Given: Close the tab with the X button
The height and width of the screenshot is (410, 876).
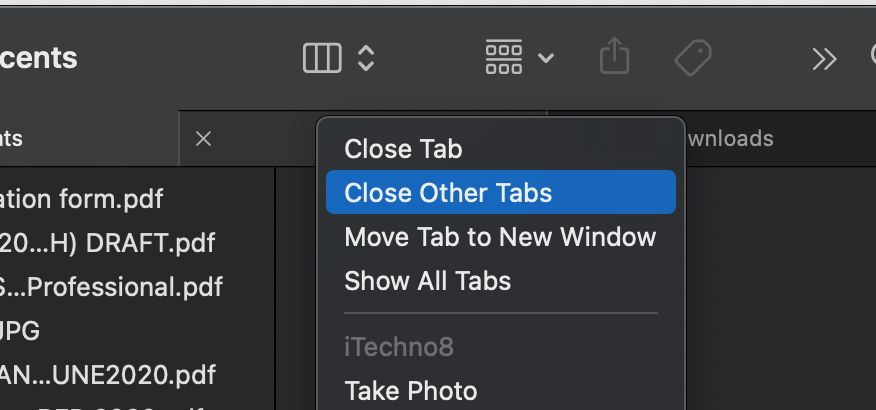Looking at the screenshot, I should click(203, 139).
